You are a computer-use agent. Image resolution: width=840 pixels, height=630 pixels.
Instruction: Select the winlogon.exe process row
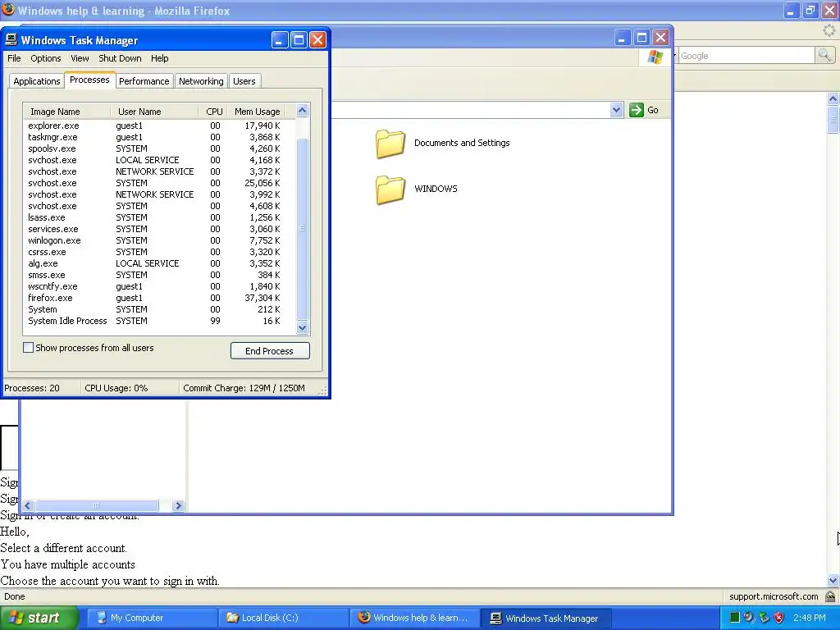(x=159, y=240)
